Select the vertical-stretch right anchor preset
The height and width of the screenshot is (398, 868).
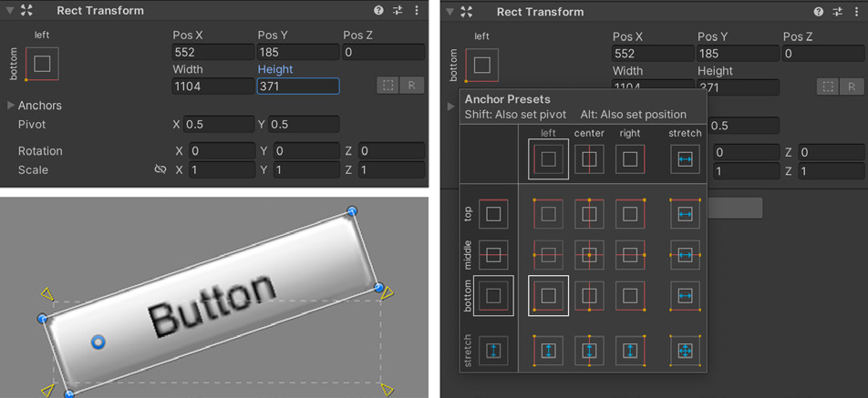630,351
